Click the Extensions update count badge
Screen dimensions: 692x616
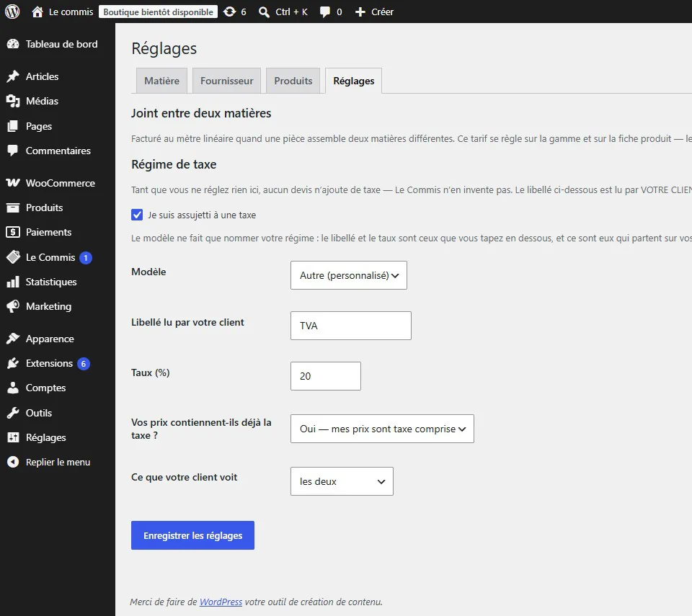[84, 364]
